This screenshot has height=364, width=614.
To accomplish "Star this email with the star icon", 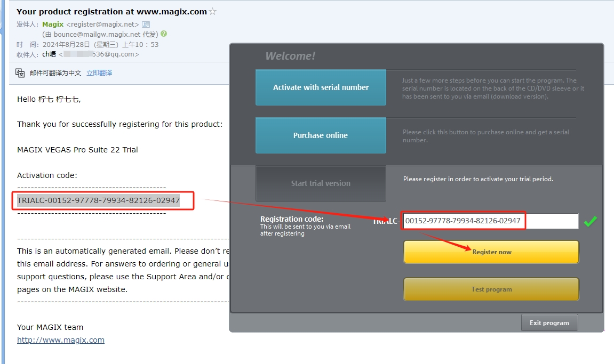I will point(213,12).
